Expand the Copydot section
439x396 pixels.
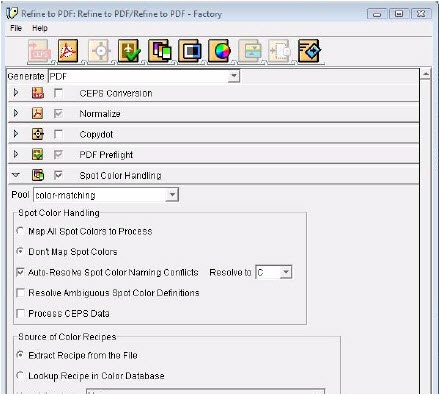pos(16,134)
